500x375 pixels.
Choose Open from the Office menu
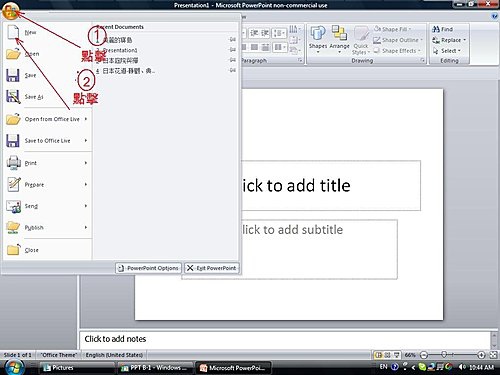pyautogui.click(x=47, y=54)
